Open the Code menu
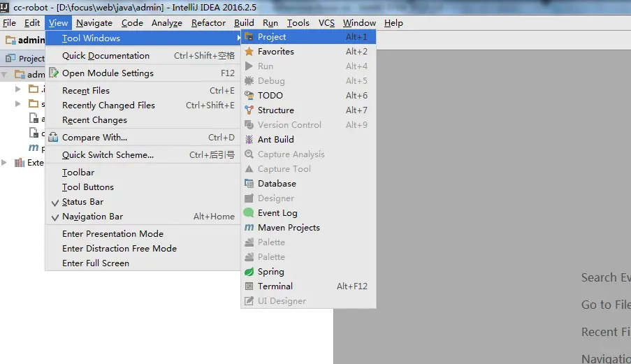 [132, 23]
